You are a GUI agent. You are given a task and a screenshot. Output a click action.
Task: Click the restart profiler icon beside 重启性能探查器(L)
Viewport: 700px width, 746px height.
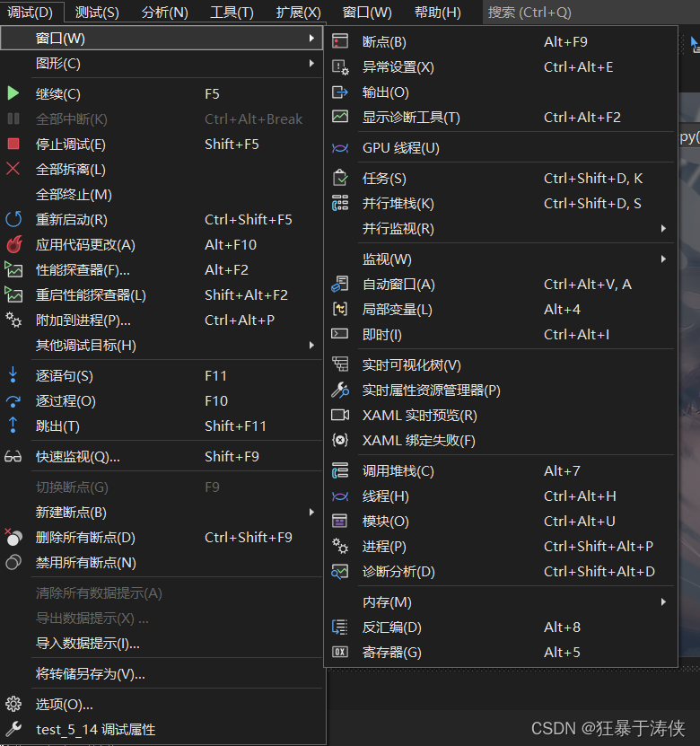tap(13, 294)
